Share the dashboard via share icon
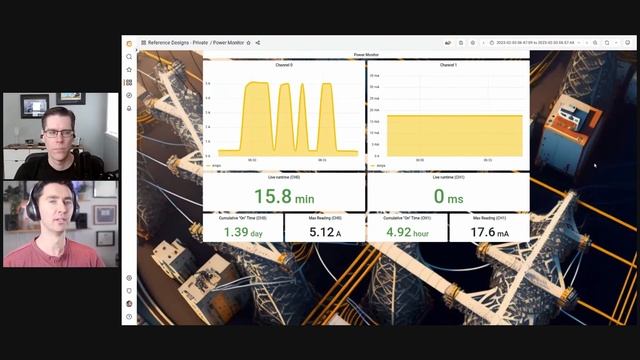The width and height of the screenshot is (640, 360). pos(258,42)
